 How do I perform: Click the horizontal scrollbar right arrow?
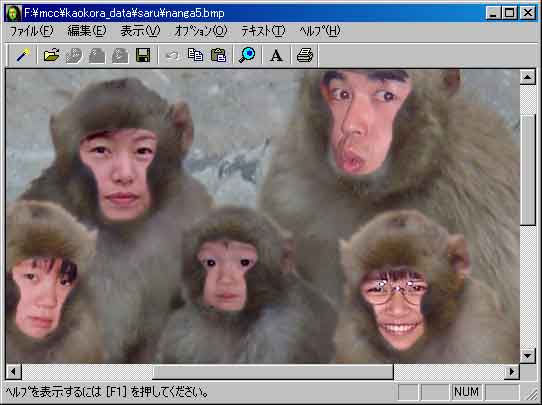pyautogui.click(x=512, y=372)
